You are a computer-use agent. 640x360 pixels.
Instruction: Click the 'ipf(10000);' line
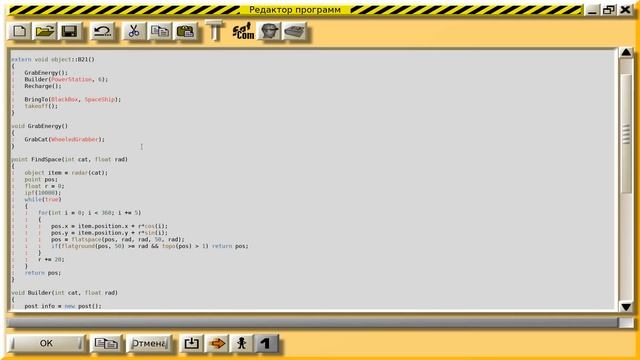click(43, 193)
